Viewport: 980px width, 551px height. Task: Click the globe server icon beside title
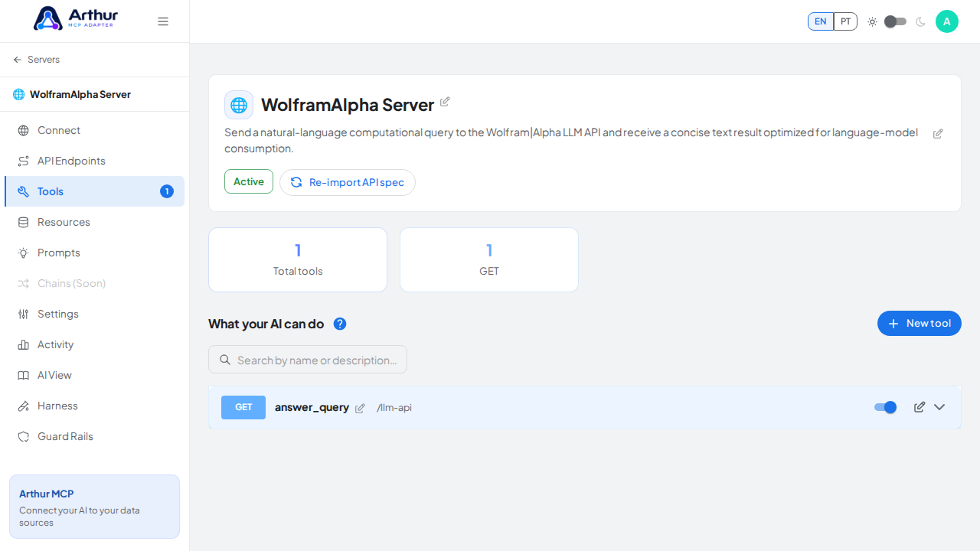[x=239, y=105]
